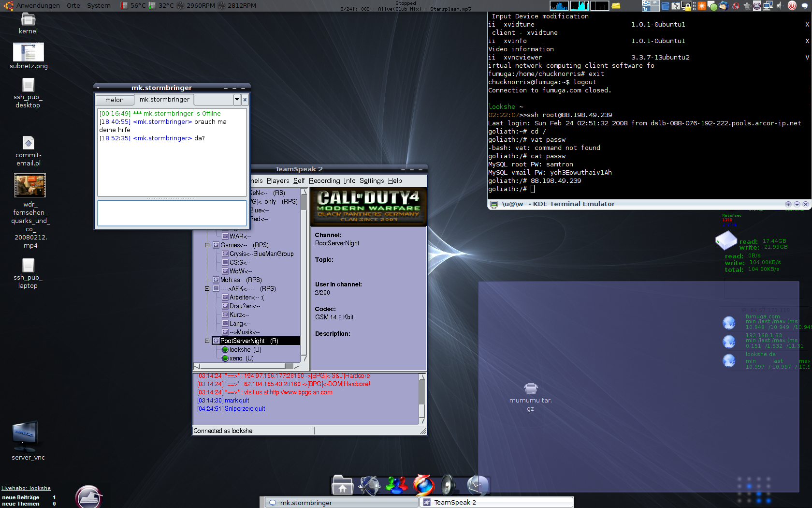Open the Self menu in TeamSpeak
The width and height of the screenshot is (812, 508).
tap(299, 181)
